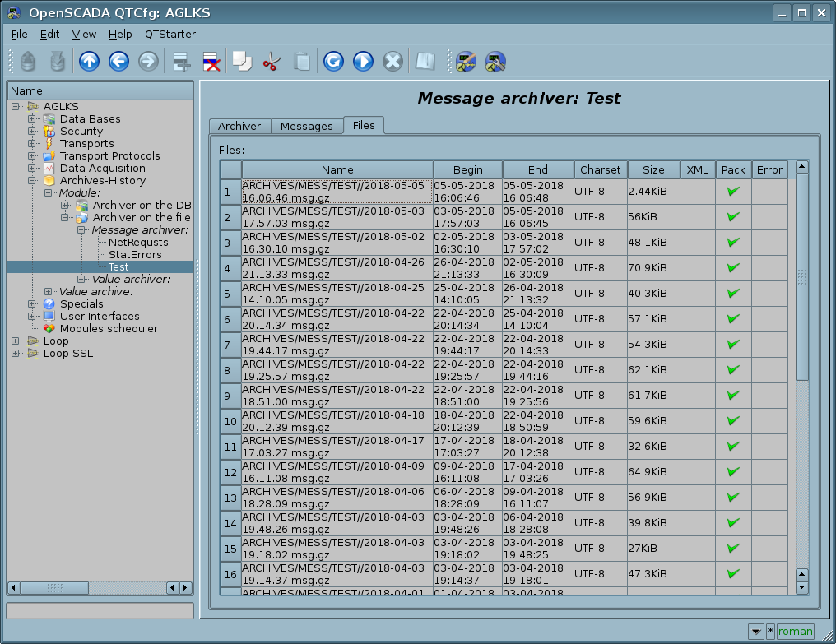Expand the Data Acquisition tree node
This screenshot has width=836, height=644.
tap(32, 169)
